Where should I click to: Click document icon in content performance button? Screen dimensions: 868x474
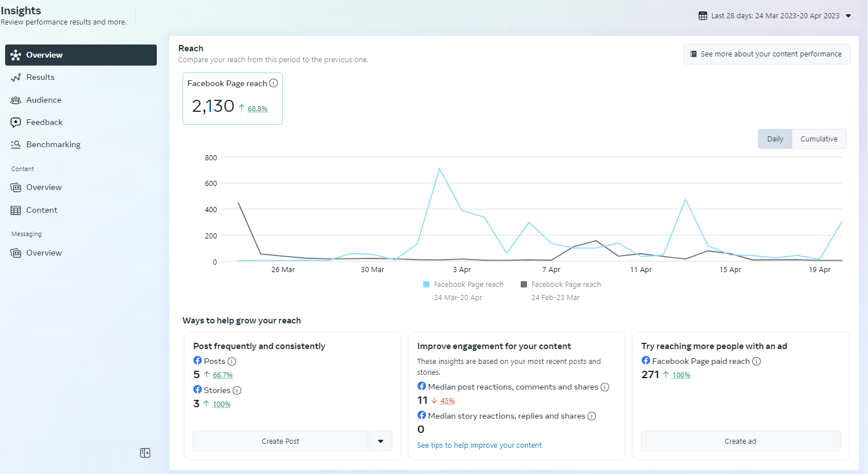(693, 54)
